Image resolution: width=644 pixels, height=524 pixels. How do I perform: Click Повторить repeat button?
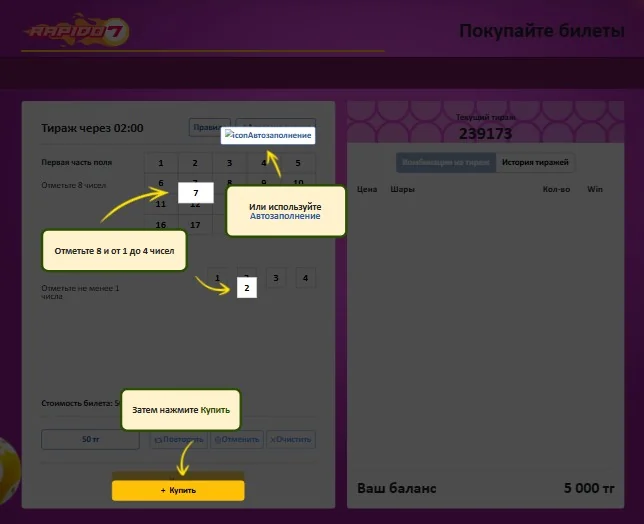179,439
